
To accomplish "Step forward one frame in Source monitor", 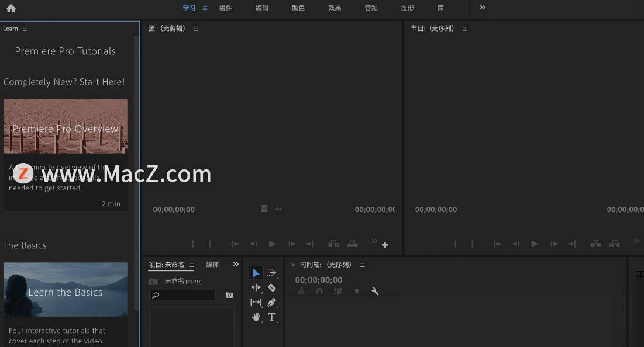I will [x=292, y=244].
